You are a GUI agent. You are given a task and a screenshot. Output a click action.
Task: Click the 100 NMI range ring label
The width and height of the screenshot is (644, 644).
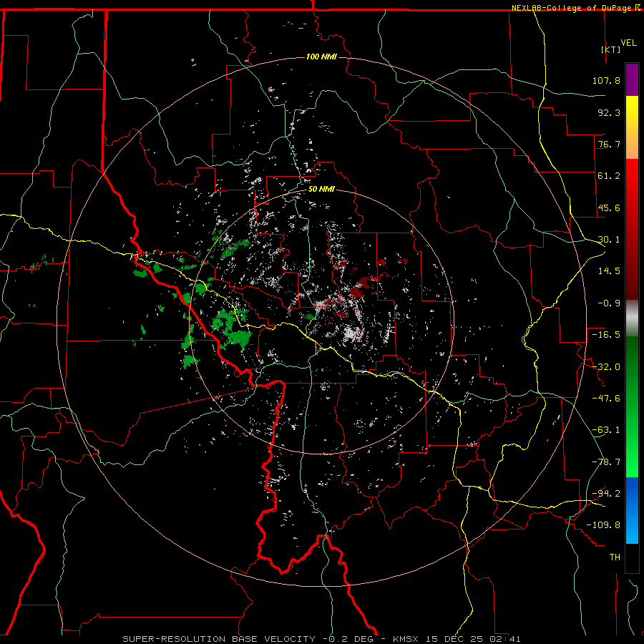pyautogui.click(x=321, y=57)
